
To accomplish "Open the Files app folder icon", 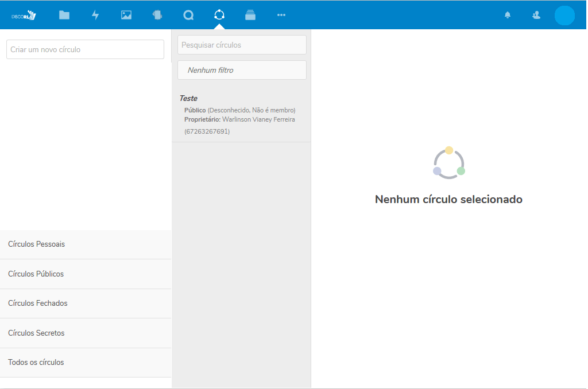I will 64,15.
